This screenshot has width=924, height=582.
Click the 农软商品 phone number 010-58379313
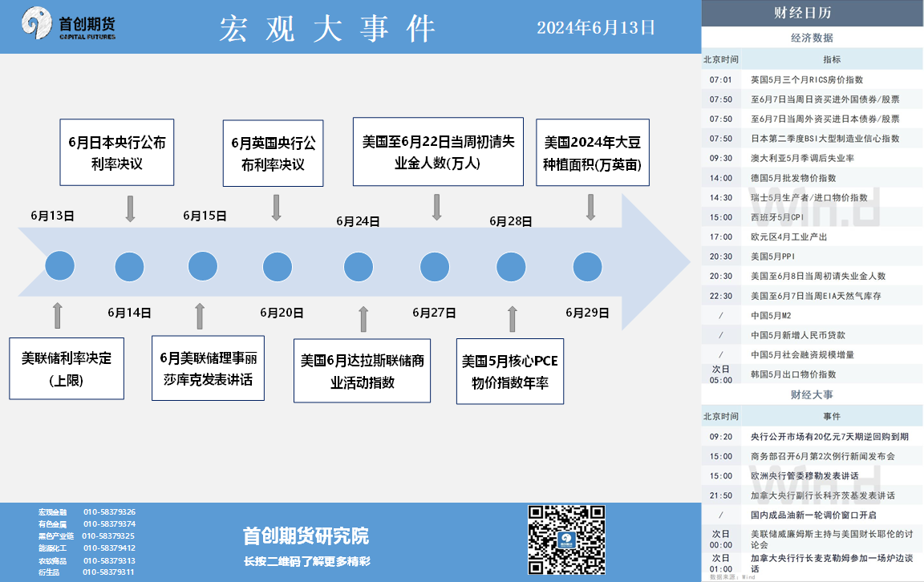tap(110, 561)
